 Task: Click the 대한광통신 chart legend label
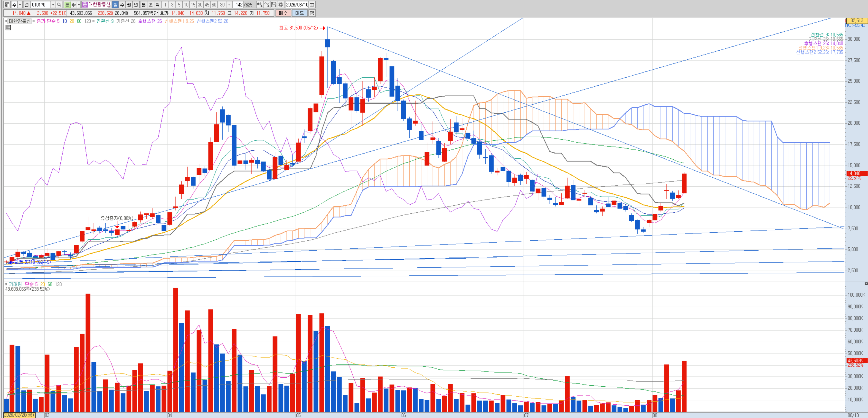19,21
